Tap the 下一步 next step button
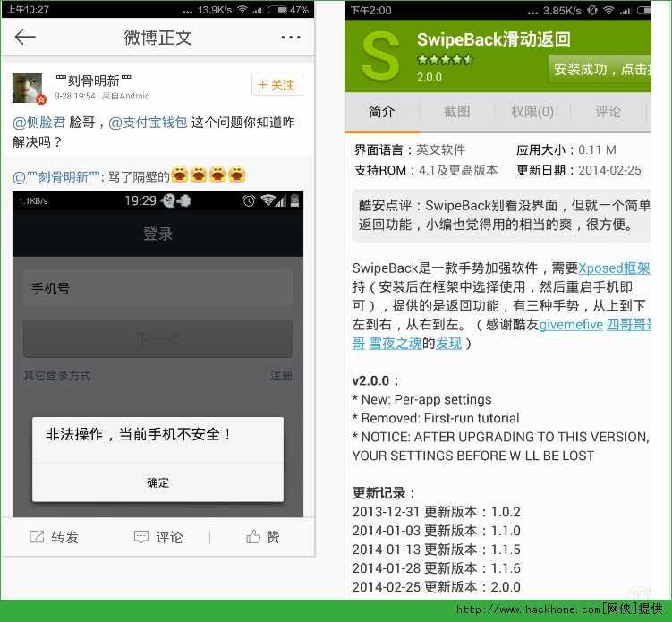 pos(157,338)
